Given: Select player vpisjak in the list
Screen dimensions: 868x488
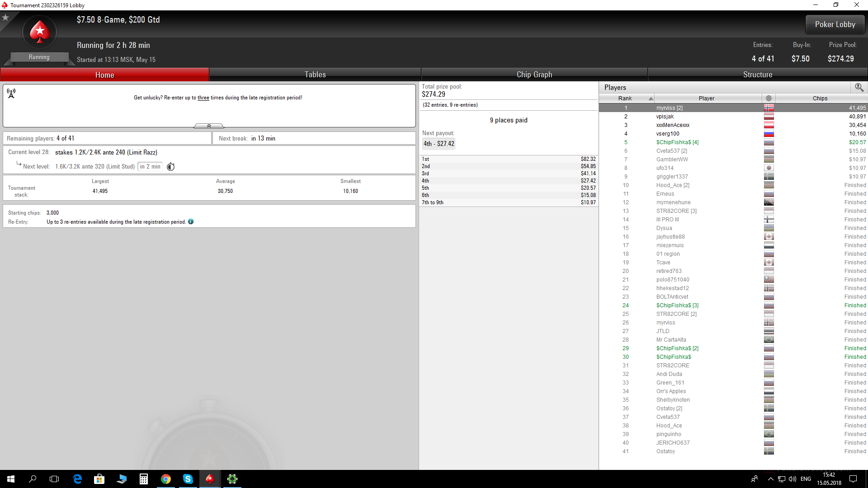Looking at the screenshot, I should (x=665, y=117).
